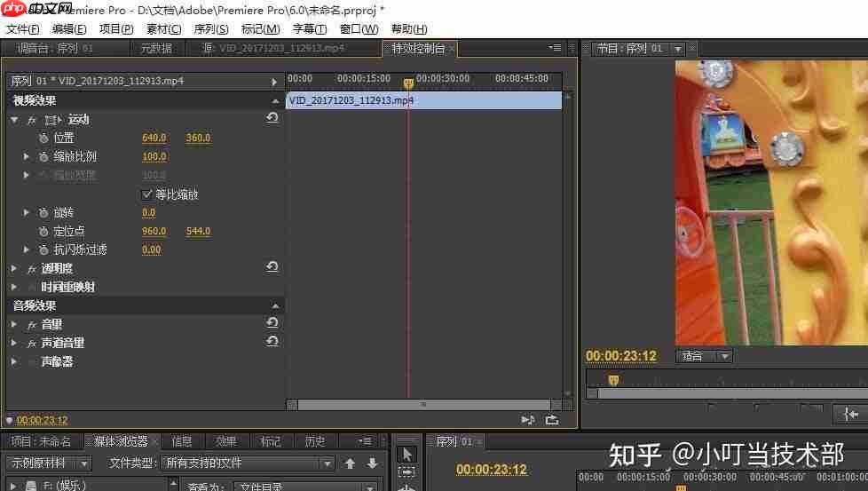Screen dimensions: 868x491
Task: Click the program monitor zoom scroll bar
Action: pos(732,393)
